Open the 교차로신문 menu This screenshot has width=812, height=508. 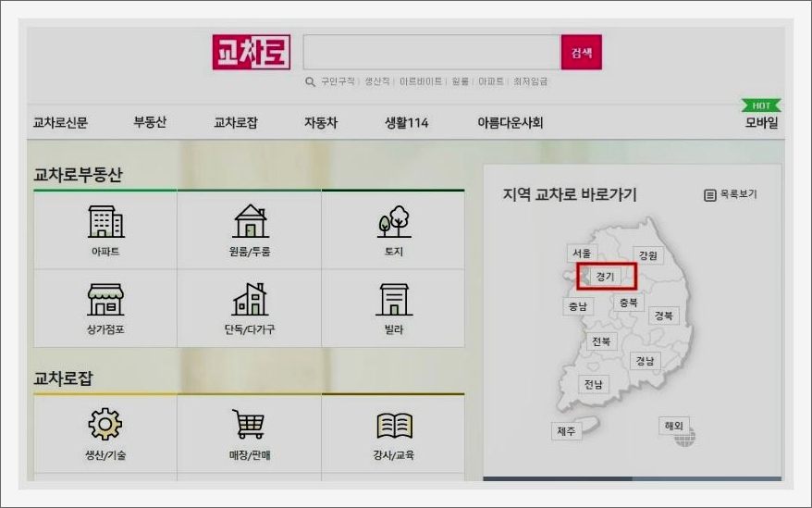[61, 123]
